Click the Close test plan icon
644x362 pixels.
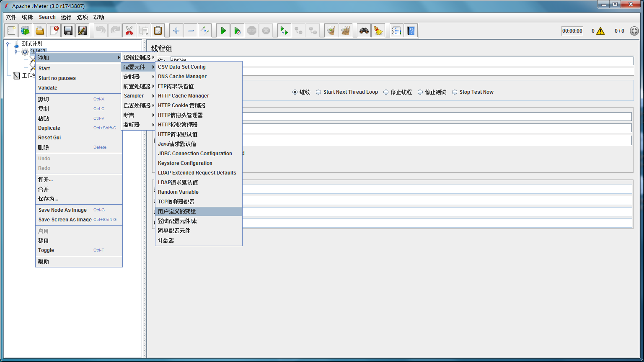coord(54,31)
